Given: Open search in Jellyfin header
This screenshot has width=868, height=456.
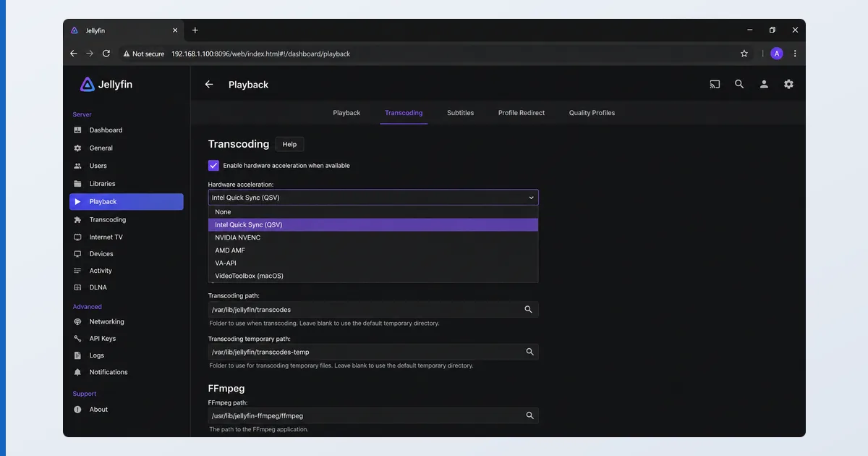Looking at the screenshot, I should click(x=739, y=84).
